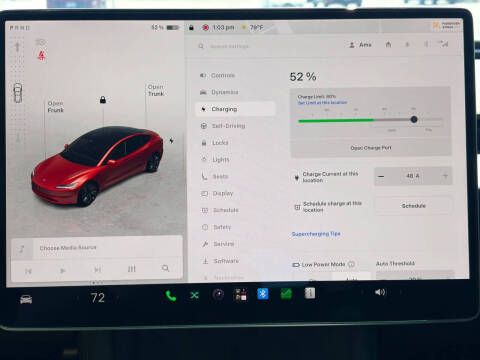Tap the red seatbelt warning icon
480x360 pixels.
coord(41,55)
